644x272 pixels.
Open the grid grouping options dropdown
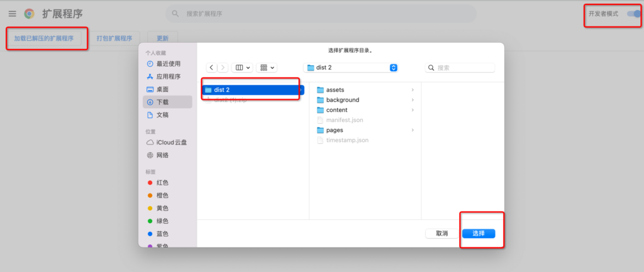coord(267,68)
